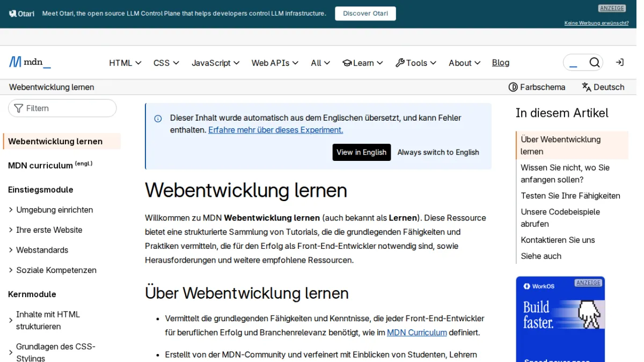Open the Erfahre mehr über dieses Experiment link
644x362 pixels.
click(x=276, y=130)
